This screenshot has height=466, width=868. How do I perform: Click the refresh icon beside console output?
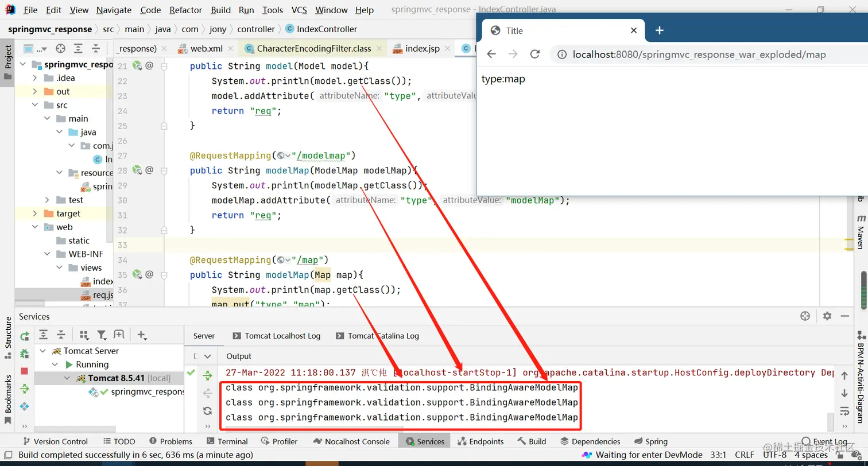click(x=207, y=411)
